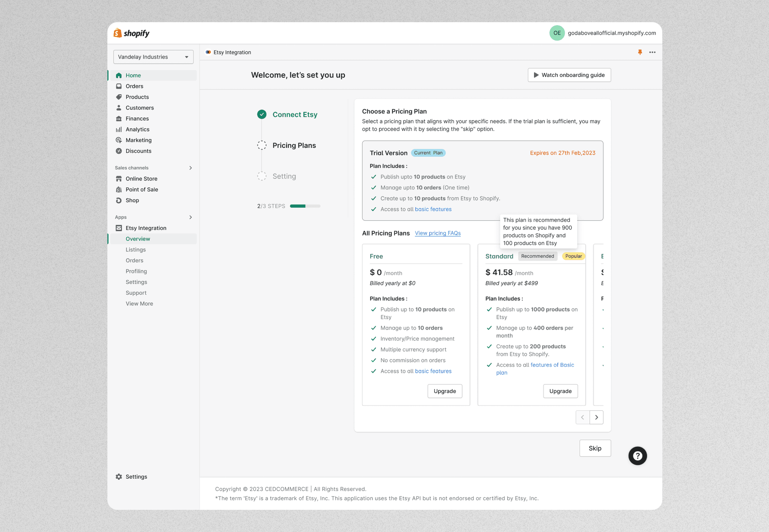769x532 pixels.
Task: Select the Pricing Plans step circle
Action: coord(262,145)
